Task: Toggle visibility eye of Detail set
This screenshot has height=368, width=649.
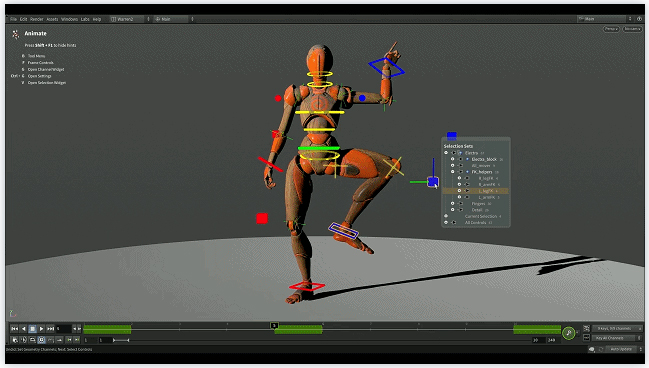Action: click(452, 210)
